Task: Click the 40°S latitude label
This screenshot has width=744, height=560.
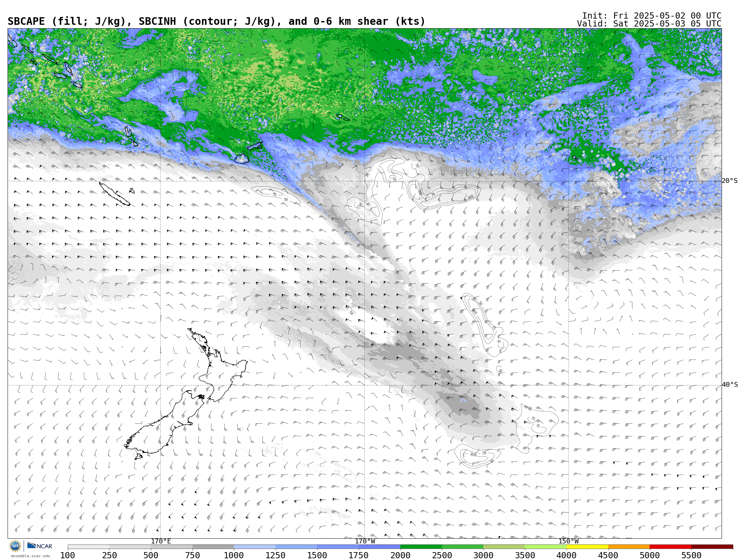Action: 730,385
